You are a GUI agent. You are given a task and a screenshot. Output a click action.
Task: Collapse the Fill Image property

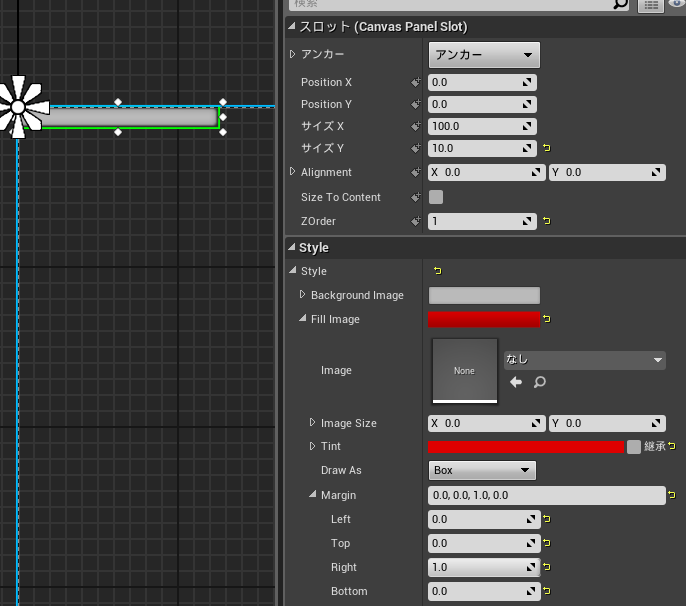point(303,319)
